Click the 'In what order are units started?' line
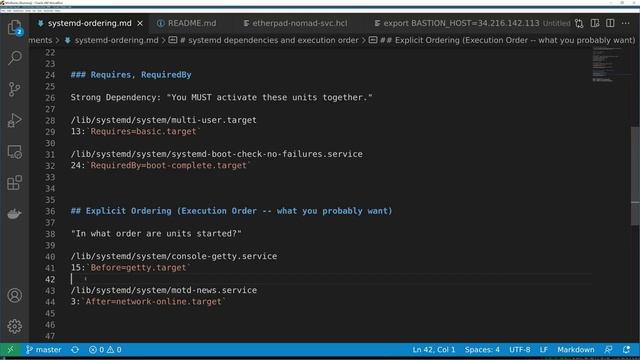640x360 pixels. pos(156,233)
